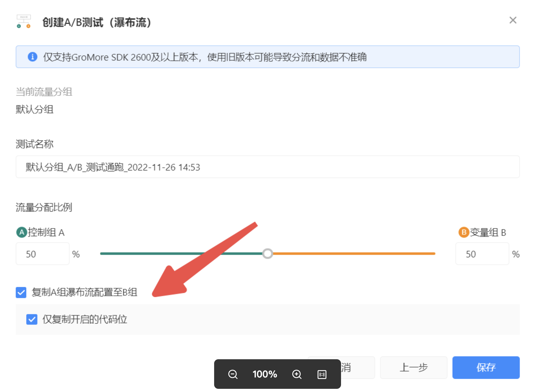Close the A/B test creation dialog
Viewport: 534px width, 392px height.
coord(513,20)
